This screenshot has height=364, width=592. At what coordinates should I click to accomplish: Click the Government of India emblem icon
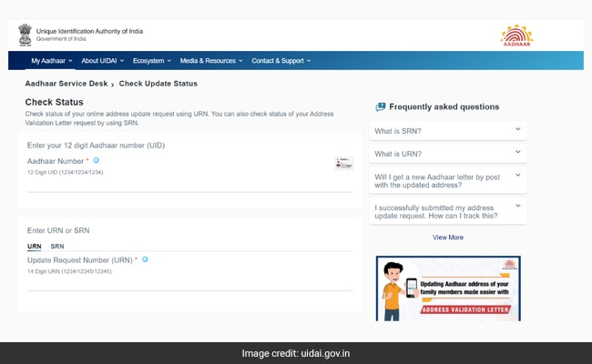click(25, 34)
